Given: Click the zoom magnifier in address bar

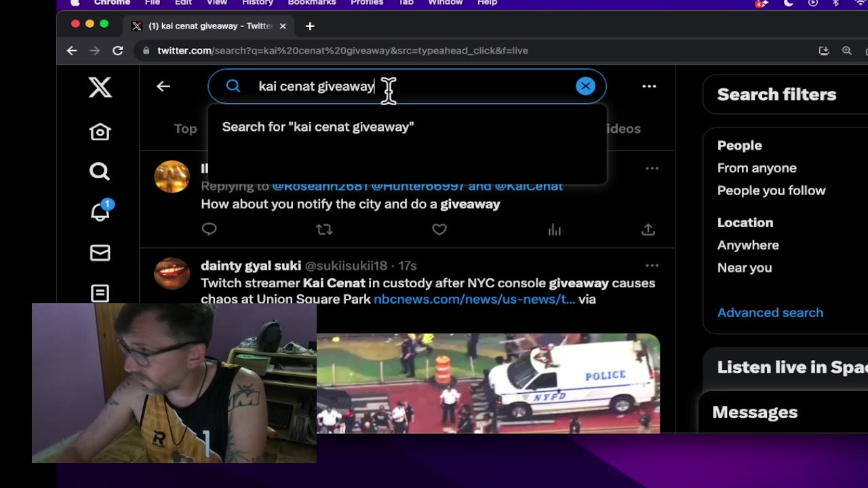Looking at the screenshot, I should click(847, 50).
